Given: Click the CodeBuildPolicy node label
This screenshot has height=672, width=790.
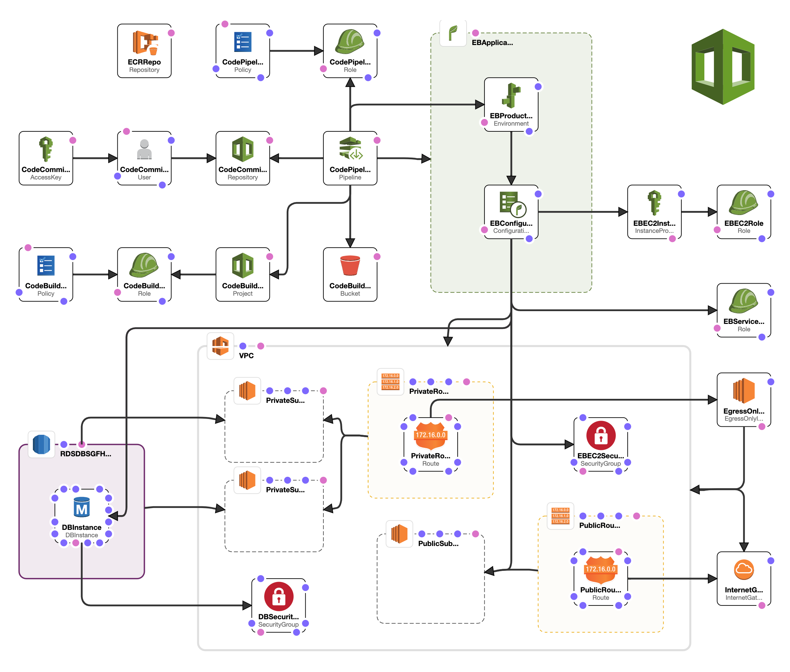Looking at the screenshot, I should click(x=45, y=286).
